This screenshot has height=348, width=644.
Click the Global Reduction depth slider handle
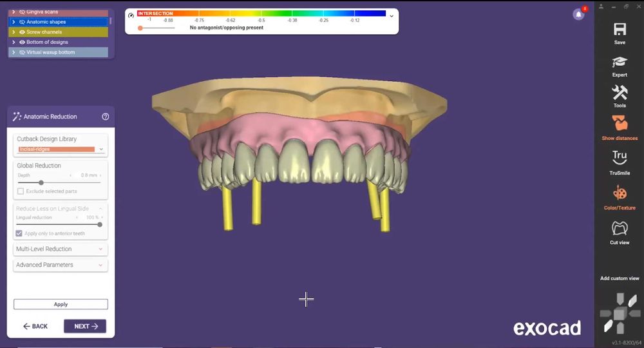click(x=41, y=183)
